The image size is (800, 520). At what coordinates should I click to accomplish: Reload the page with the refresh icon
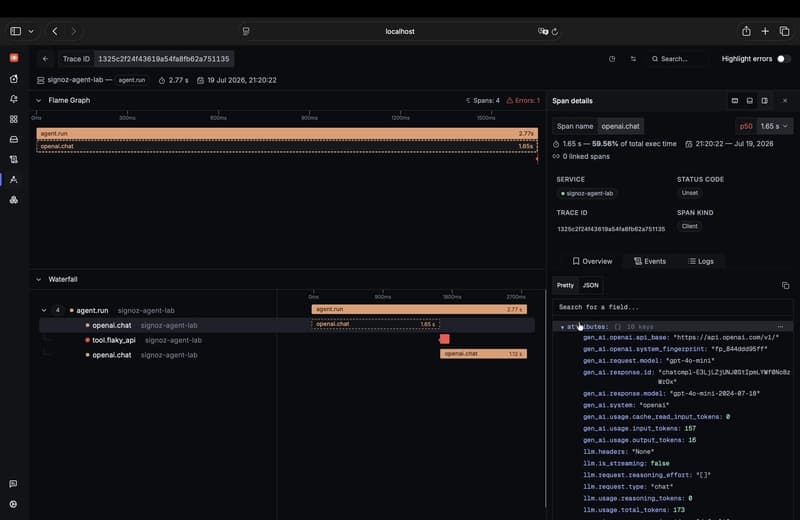(x=555, y=32)
